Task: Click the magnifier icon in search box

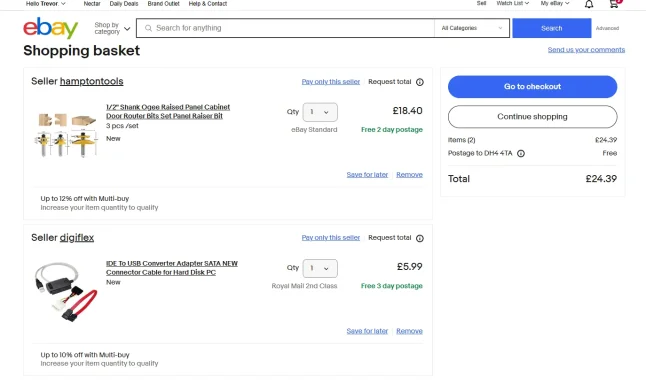Action: (x=148, y=28)
